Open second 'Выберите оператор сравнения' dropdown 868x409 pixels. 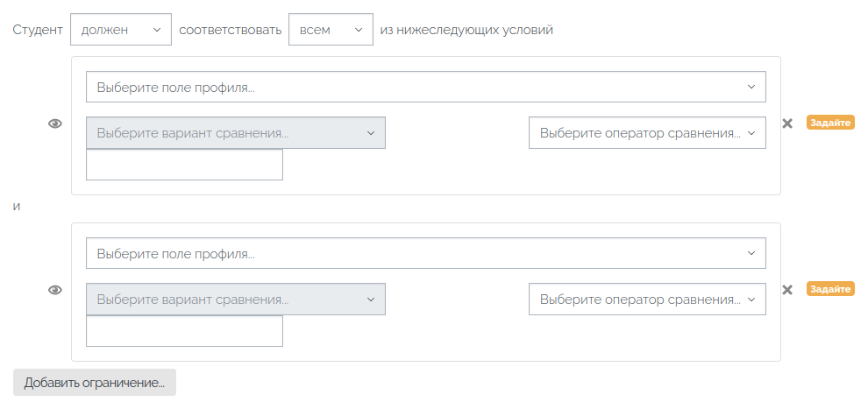[x=647, y=299]
